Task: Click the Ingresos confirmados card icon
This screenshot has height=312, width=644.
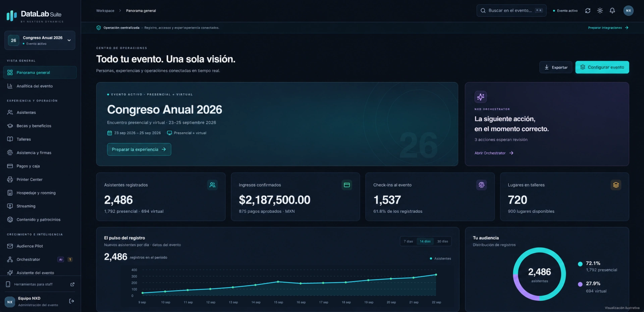Action: click(x=347, y=185)
